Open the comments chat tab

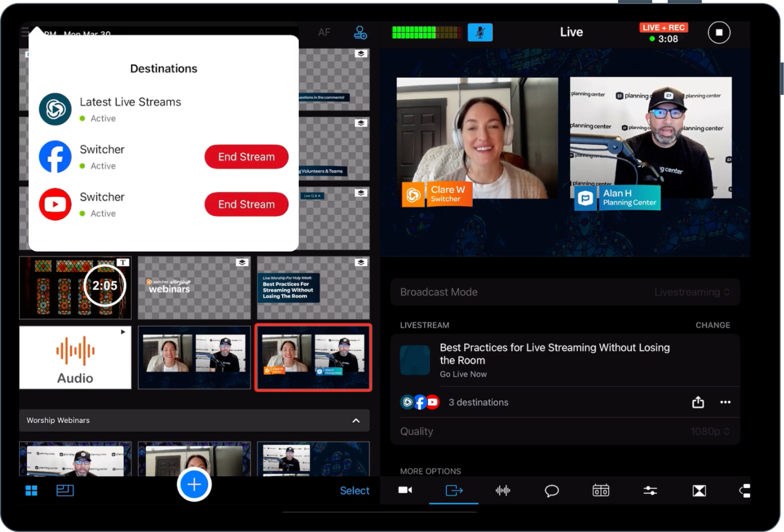pos(552,490)
